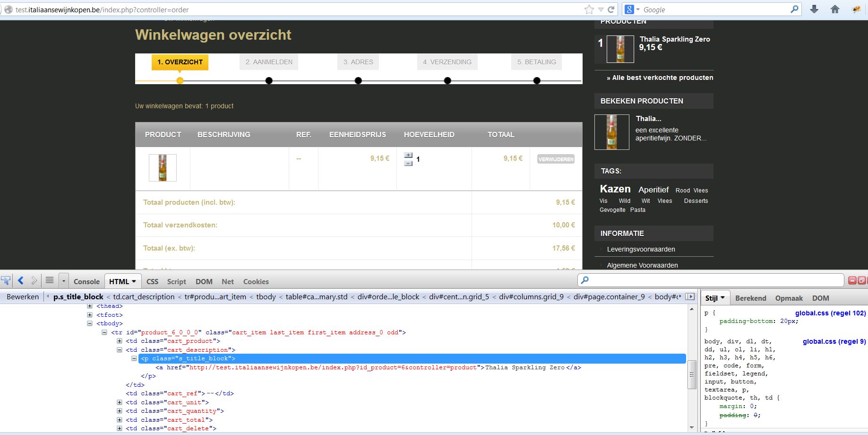
Task: Open the main DOM tab beside Script
Action: pos(204,281)
